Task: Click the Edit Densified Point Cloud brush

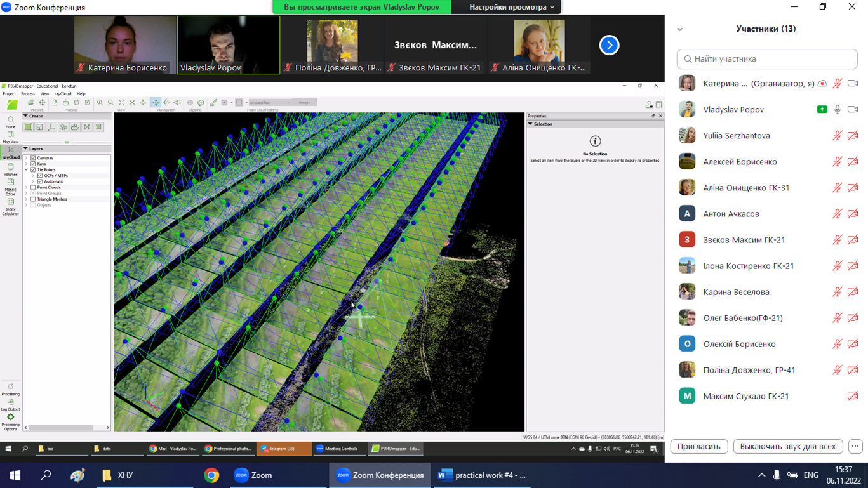Action: point(213,102)
